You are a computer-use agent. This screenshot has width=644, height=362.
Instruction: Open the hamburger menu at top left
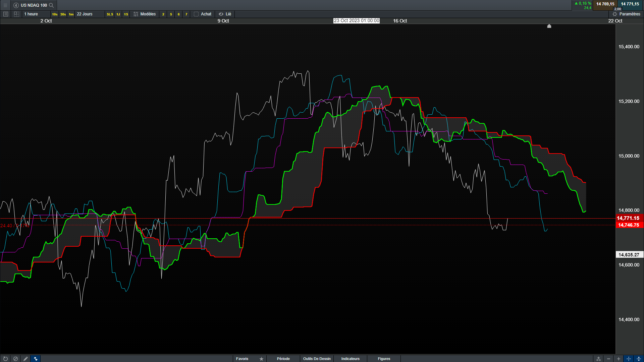coord(5,5)
